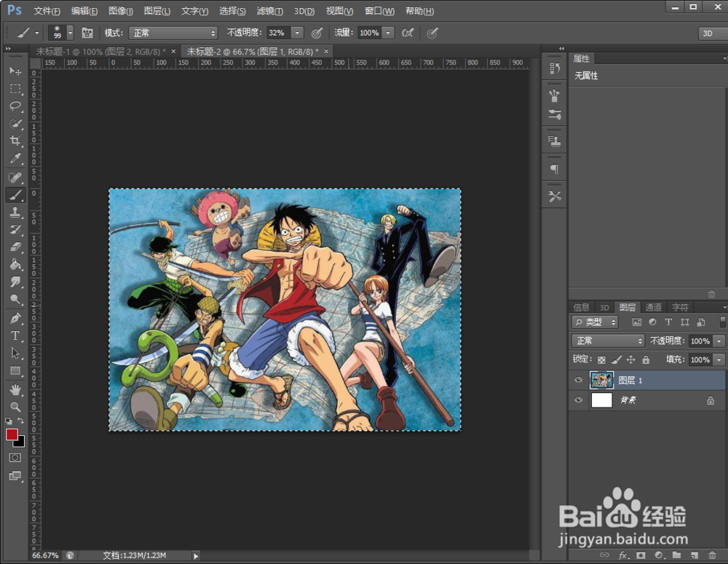
Task: Open the Paragraph panel icon
Action: point(554,169)
